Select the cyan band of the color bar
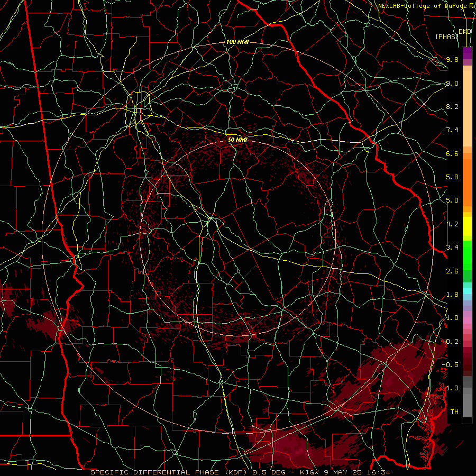 (467, 291)
